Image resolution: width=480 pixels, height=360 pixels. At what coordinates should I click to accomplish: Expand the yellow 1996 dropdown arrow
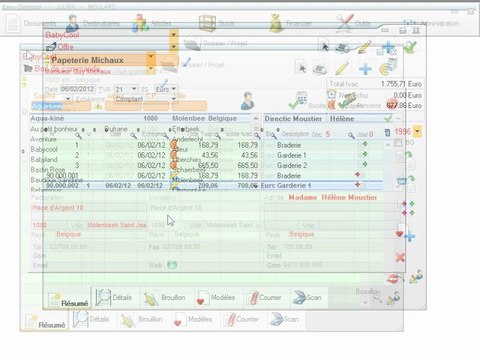pos(417,132)
